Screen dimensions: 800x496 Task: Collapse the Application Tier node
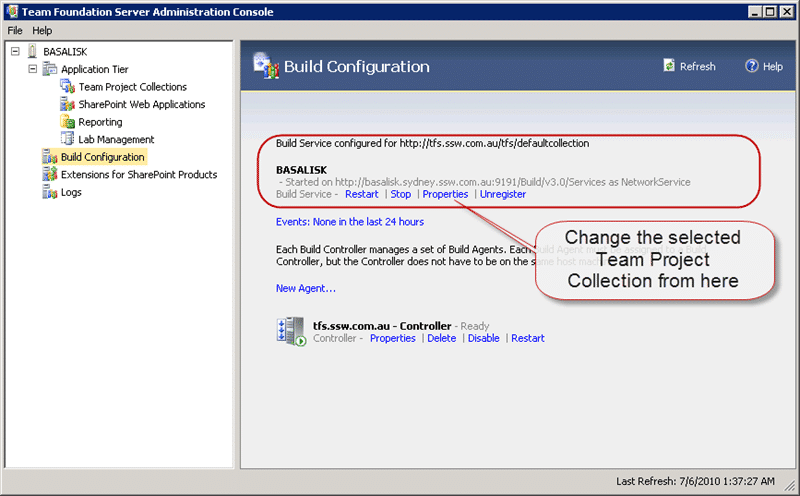click(33, 68)
